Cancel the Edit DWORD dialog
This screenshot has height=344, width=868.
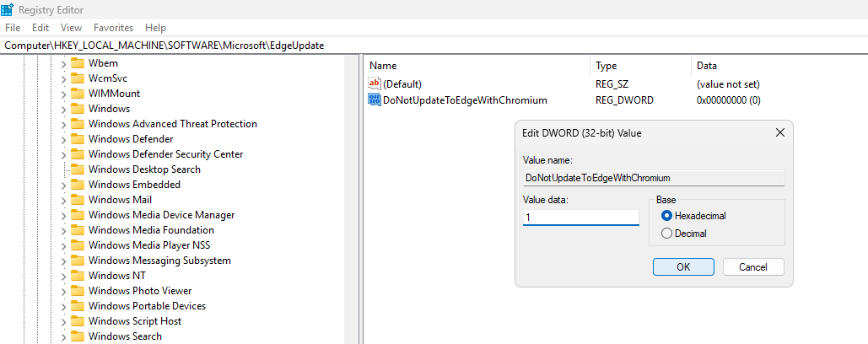[x=753, y=266]
